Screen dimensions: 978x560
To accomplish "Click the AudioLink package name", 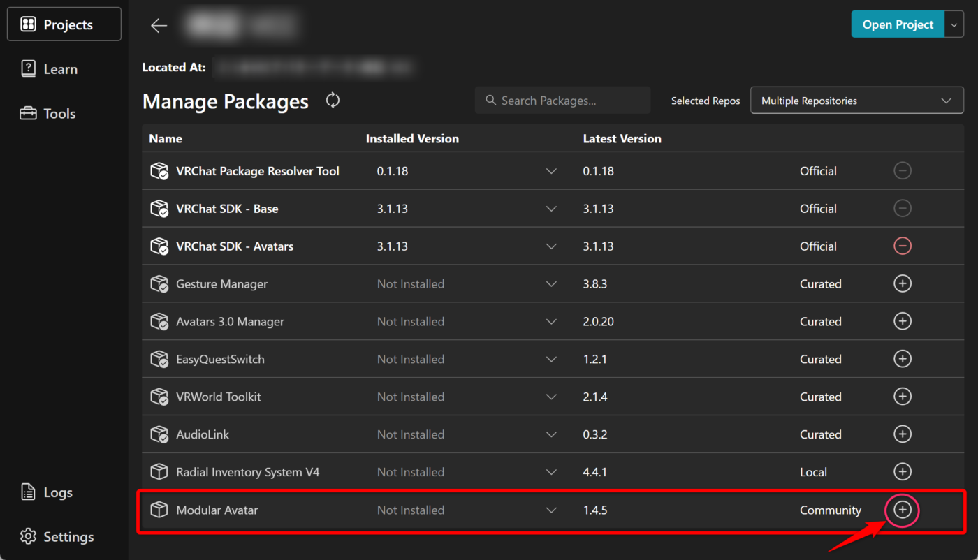I will [x=203, y=435].
